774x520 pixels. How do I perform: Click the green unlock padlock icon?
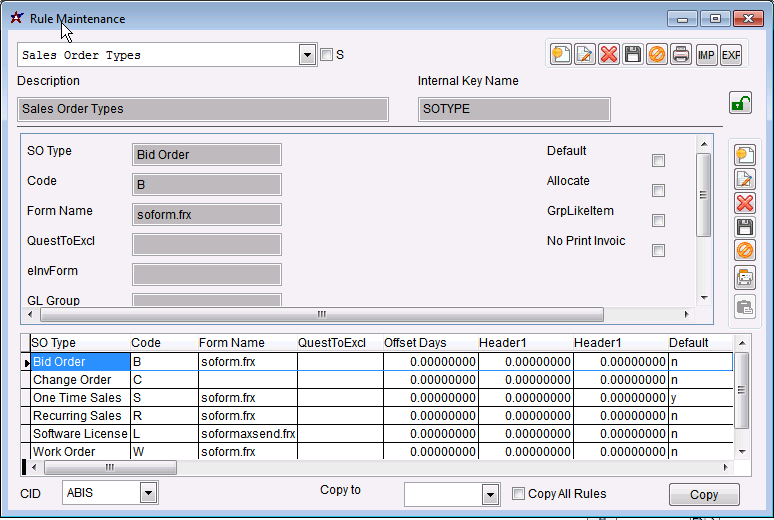point(740,103)
